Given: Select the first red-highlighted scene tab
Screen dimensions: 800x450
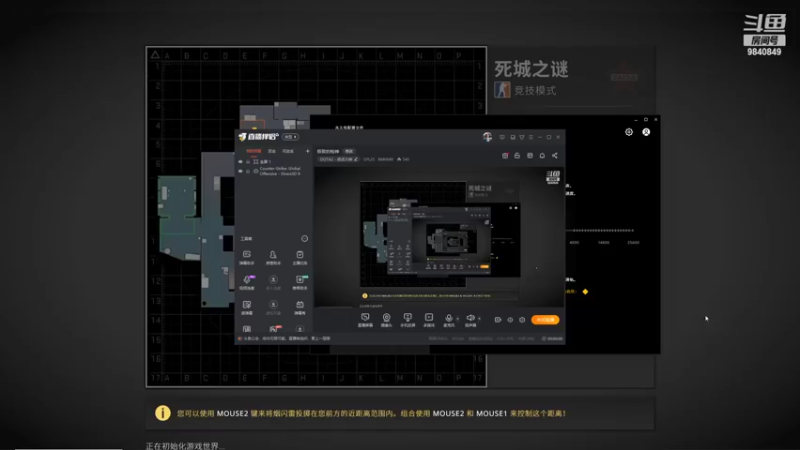Looking at the screenshot, I should (254, 151).
